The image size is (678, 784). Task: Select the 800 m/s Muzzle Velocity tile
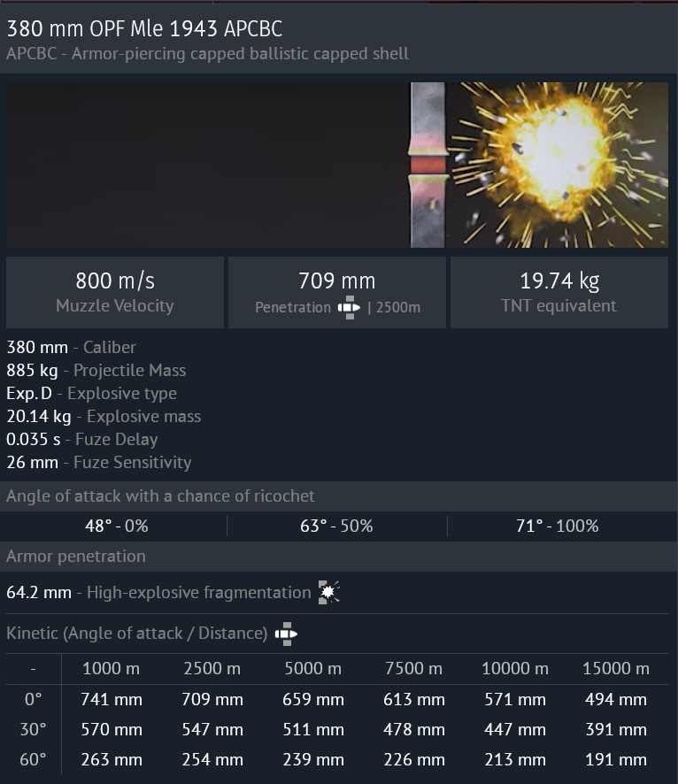tap(115, 292)
